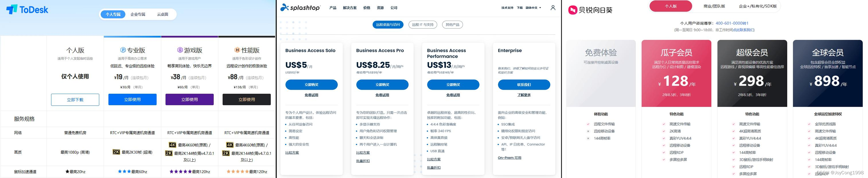Click the blue stars beside 最高60hz
This screenshot has width=868, height=178.
(x=124, y=172)
